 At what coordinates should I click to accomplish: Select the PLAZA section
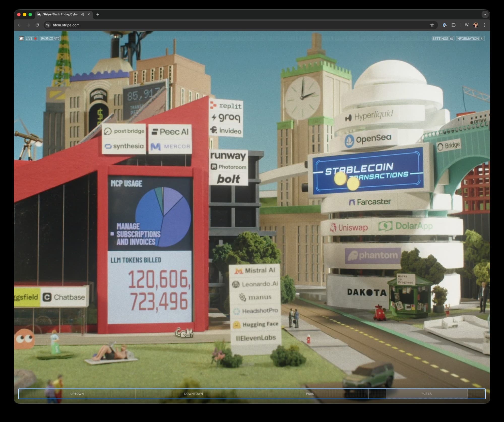click(426, 394)
